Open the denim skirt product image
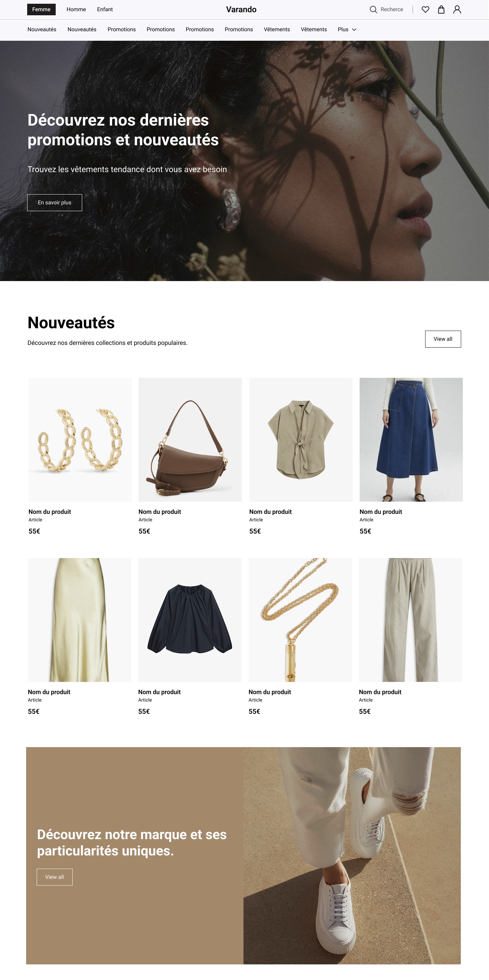This screenshot has width=489, height=980. point(411,439)
